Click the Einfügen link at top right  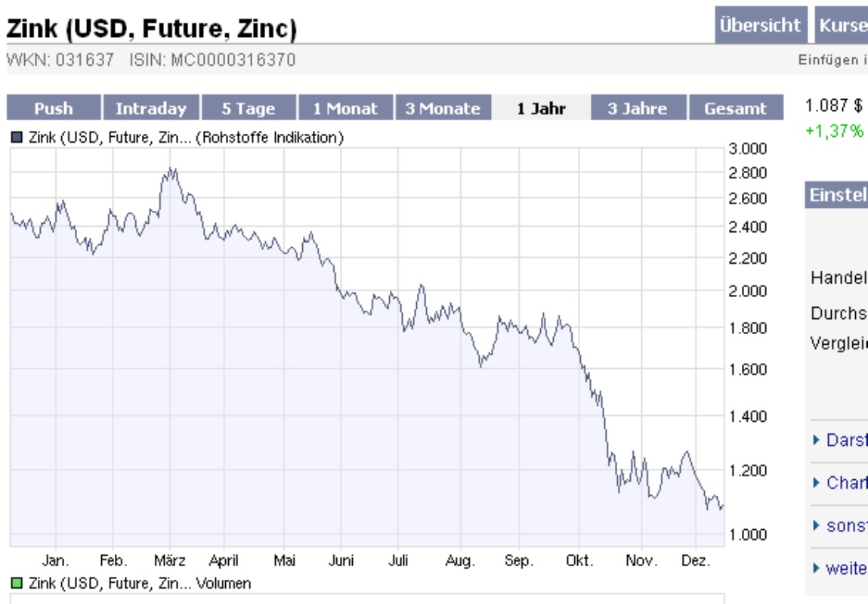831,60
